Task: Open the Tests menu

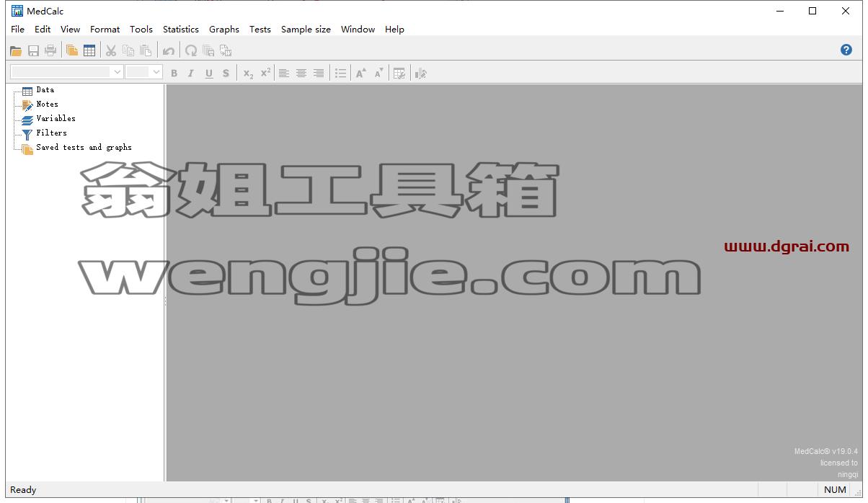Action: pos(260,30)
